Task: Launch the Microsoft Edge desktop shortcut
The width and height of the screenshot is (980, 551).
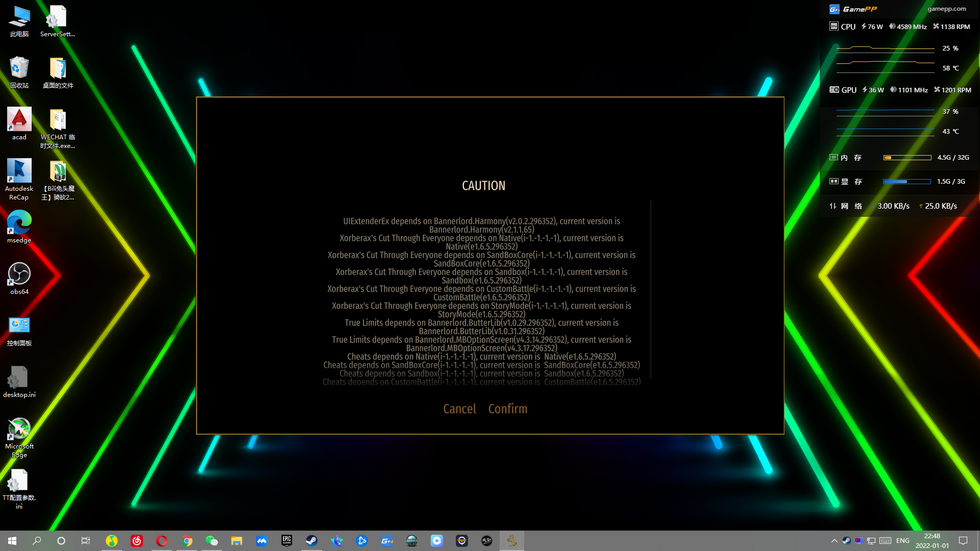Action: pos(19,438)
